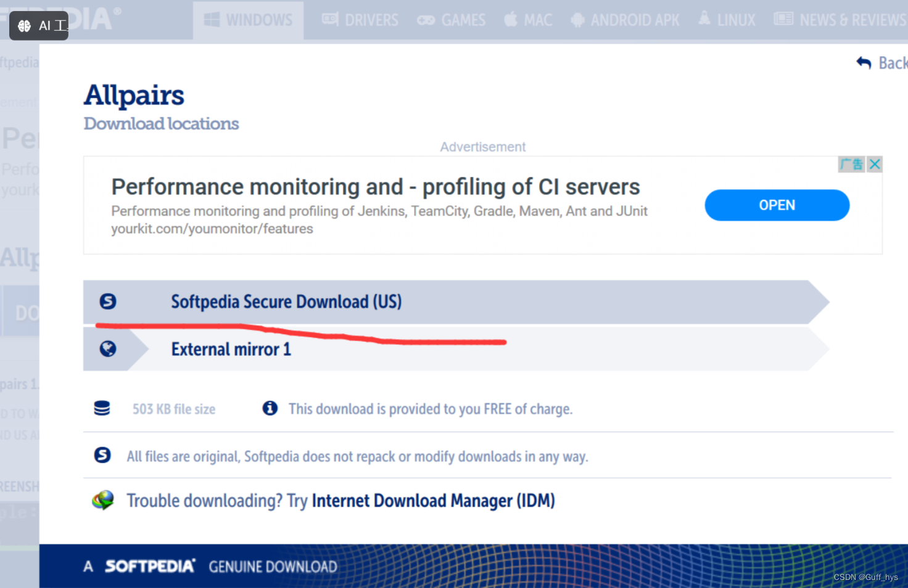The width and height of the screenshot is (908, 588).
Task: Click the Softpedia S icon beside Secure Download
Action: 109,301
